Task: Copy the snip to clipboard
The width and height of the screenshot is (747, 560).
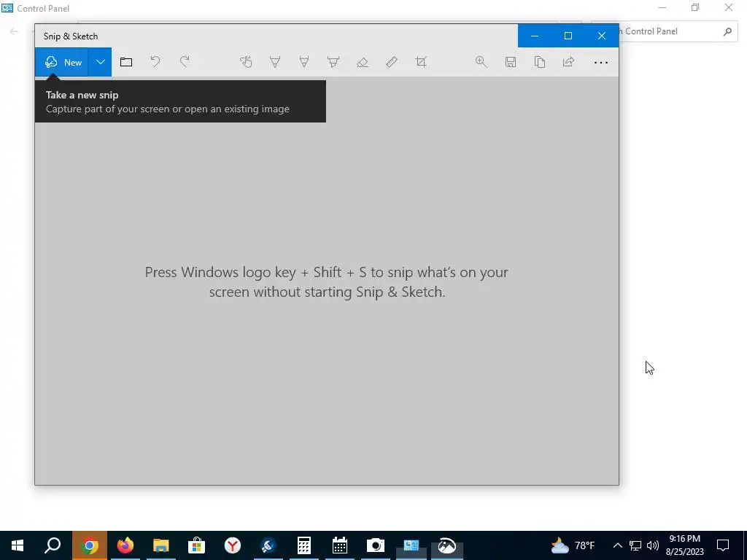Action: coord(540,62)
